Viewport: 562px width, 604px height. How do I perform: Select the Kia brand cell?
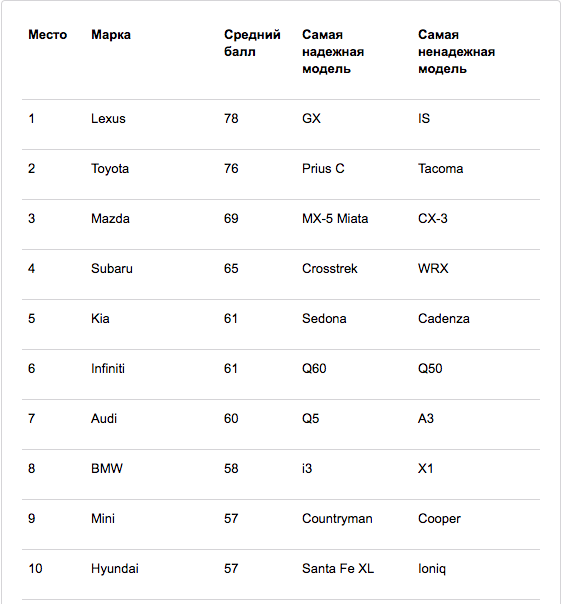pos(100,319)
